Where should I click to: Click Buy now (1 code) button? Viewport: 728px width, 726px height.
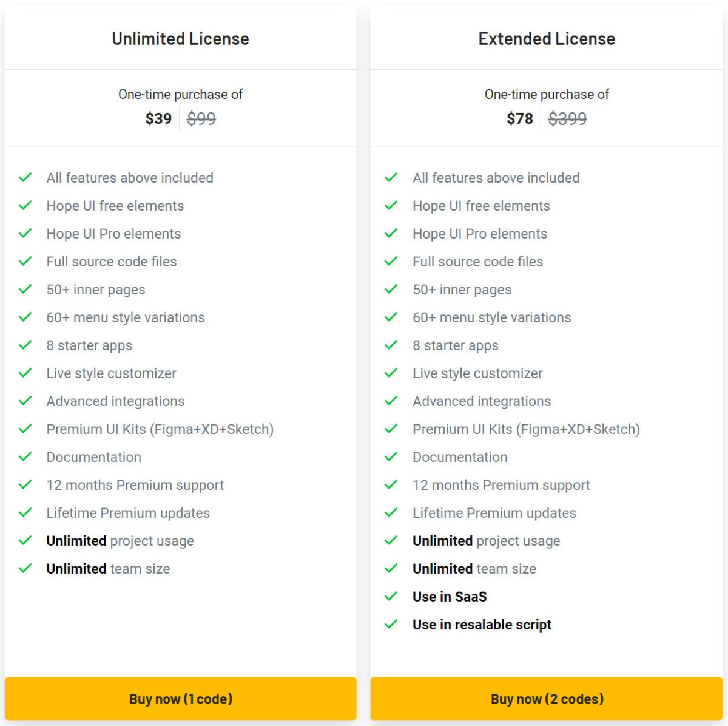tap(180, 699)
